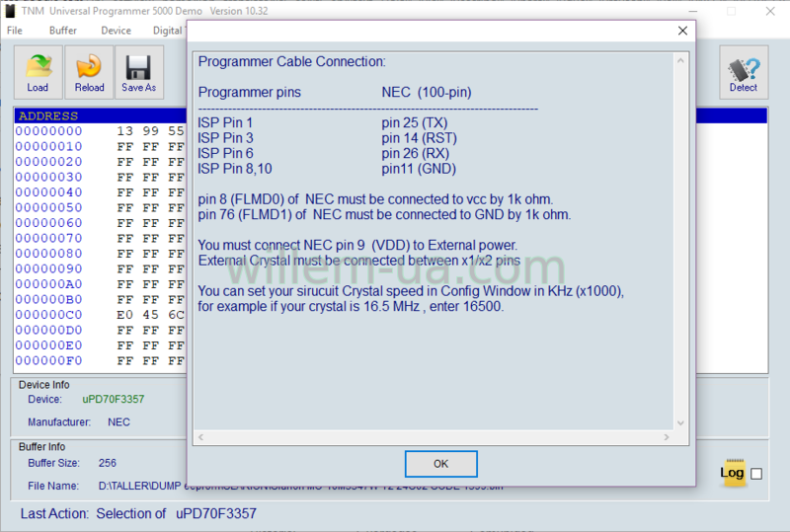Select the address row 00000010
The image size is (790, 532).
[x=48, y=146]
